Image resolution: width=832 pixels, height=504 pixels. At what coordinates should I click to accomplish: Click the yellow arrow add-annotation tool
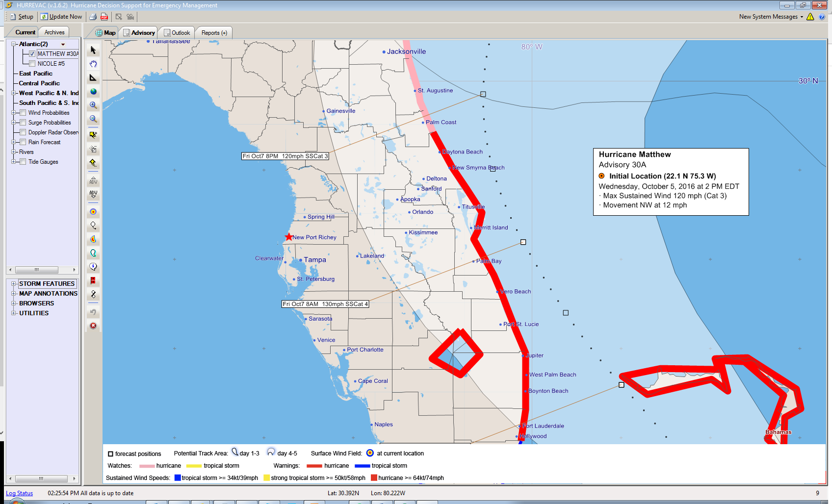[93, 135]
